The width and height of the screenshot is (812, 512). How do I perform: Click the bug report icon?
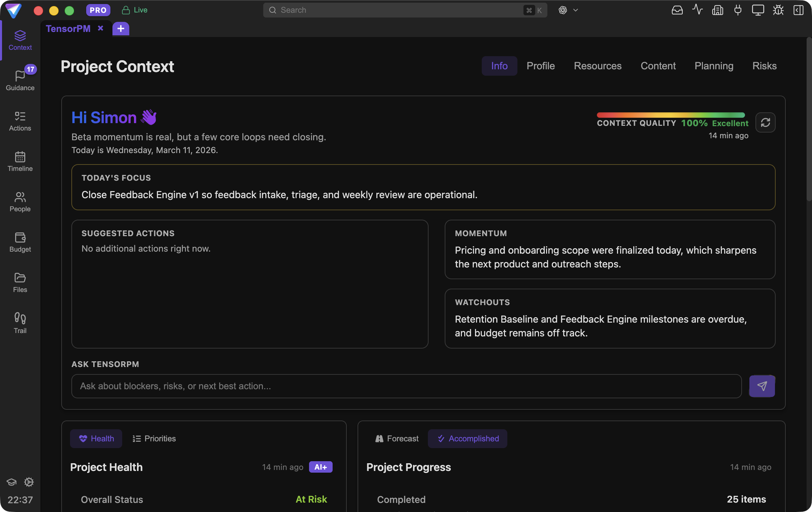click(778, 10)
